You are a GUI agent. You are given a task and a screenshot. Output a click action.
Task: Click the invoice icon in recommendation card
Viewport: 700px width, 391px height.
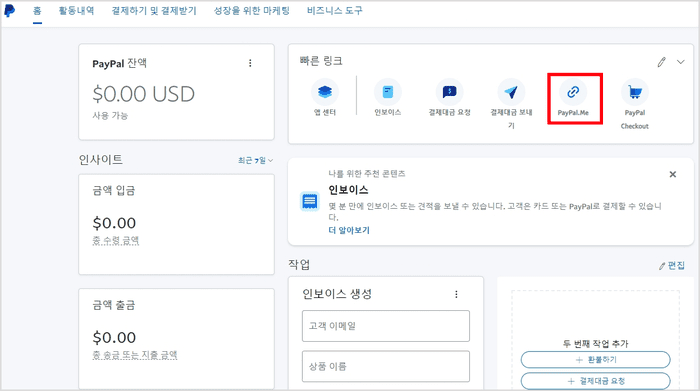click(310, 201)
